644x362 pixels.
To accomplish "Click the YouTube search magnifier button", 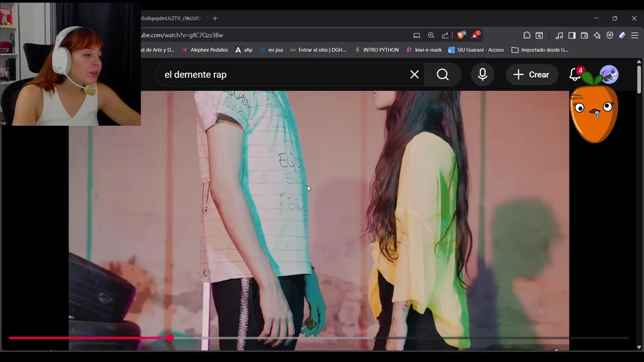I will pyautogui.click(x=443, y=74).
